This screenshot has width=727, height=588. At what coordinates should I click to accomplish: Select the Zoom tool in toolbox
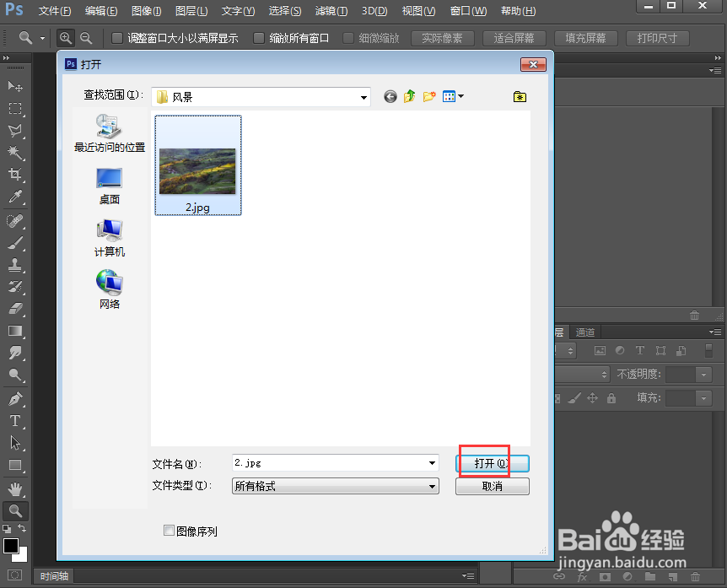click(15, 511)
